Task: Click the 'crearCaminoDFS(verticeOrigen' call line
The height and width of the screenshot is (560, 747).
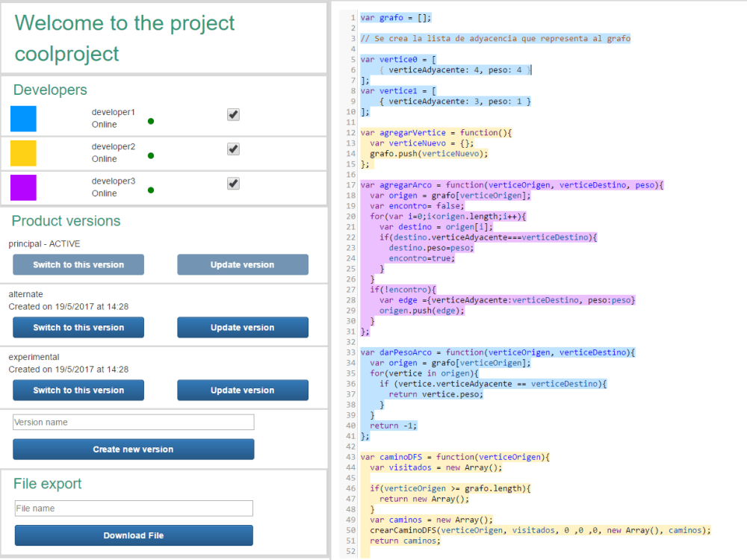Action: point(540,530)
